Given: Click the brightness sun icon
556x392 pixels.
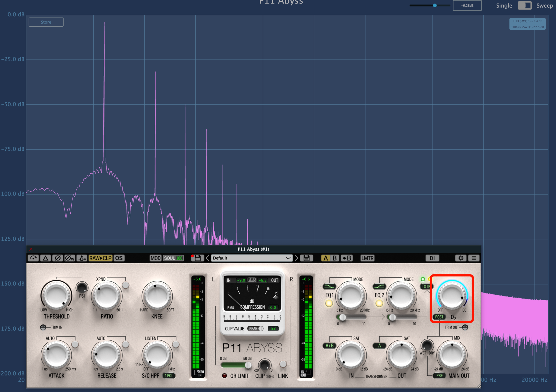Looking at the screenshot, I should coord(461,258).
